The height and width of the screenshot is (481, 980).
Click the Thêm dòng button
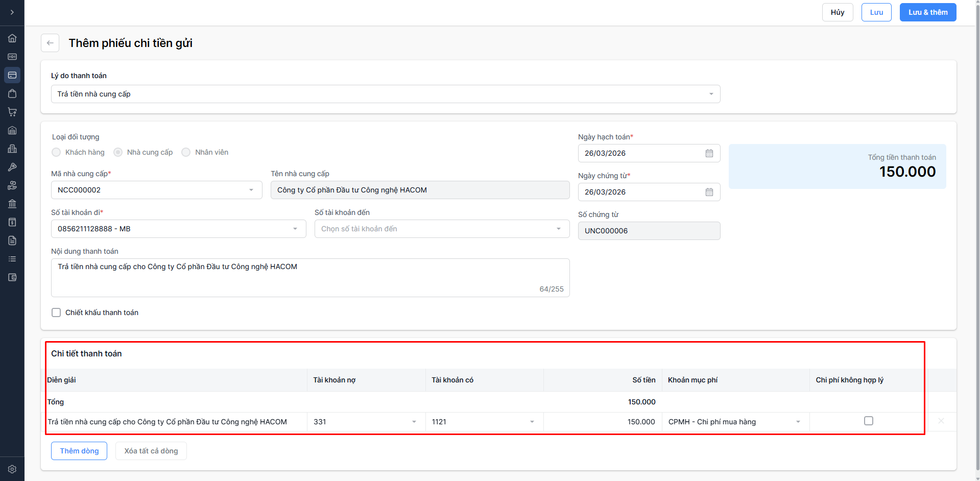click(x=79, y=451)
